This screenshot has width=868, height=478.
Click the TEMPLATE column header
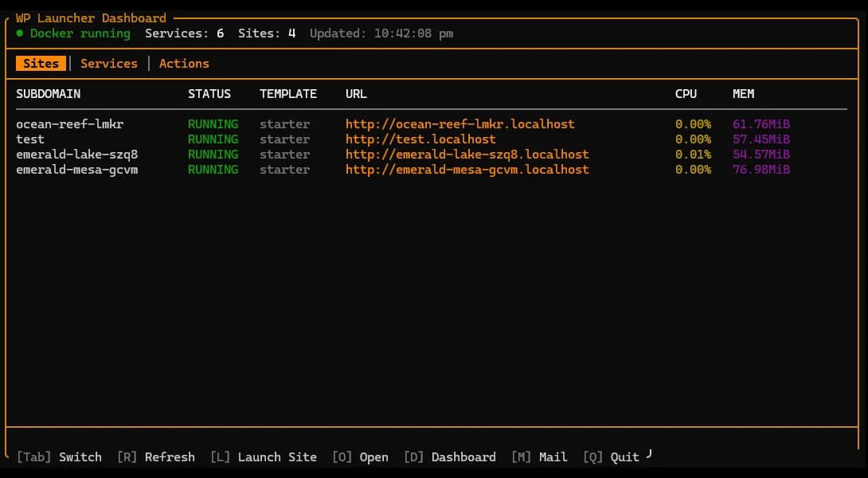pos(288,94)
